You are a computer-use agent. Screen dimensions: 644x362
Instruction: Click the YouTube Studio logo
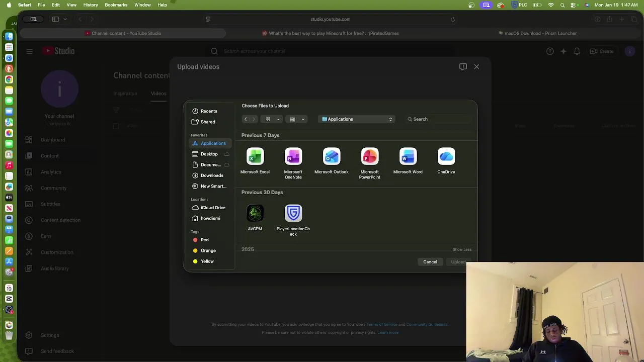(x=58, y=51)
